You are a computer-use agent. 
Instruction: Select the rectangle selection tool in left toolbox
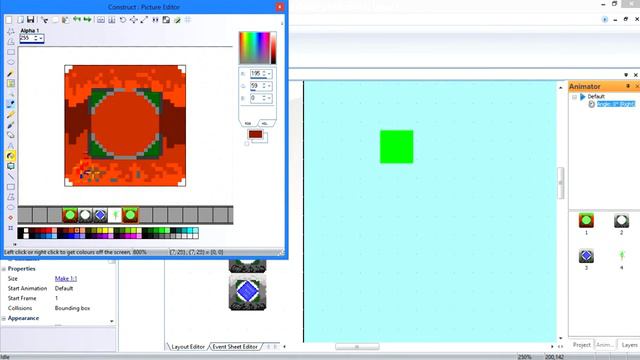11,52
